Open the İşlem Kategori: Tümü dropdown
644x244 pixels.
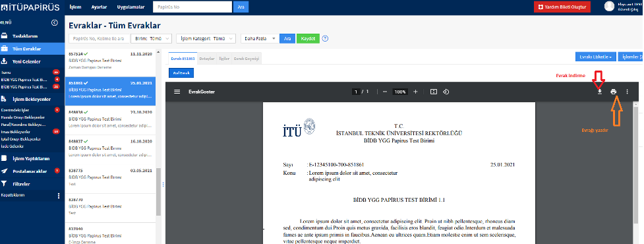(206, 39)
